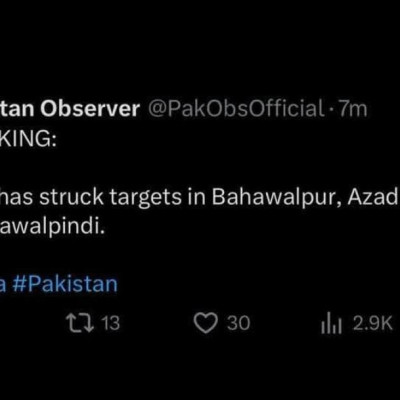The height and width of the screenshot is (400, 400).
Task: Open the #Pakistan hashtag
Action: tap(65, 284)
